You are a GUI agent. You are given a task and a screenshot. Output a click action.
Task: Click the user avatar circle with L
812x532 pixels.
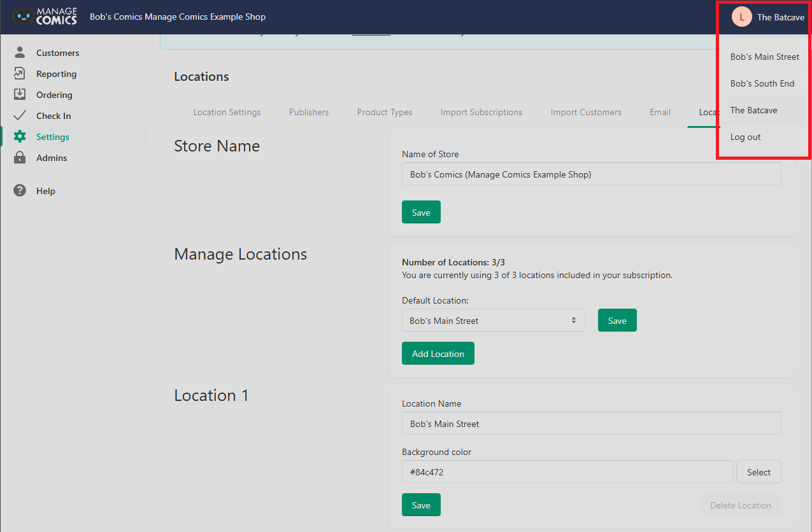tap(742, 17)
